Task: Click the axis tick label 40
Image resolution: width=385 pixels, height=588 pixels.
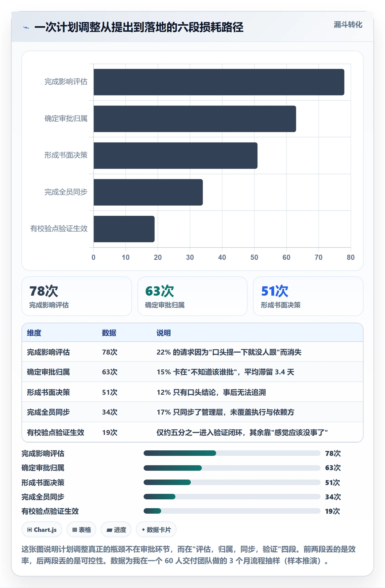Action: pos(222,257)
